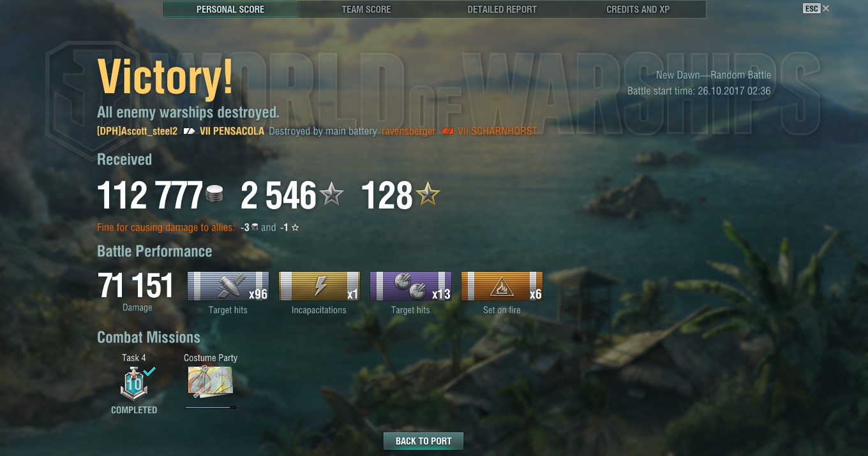Click the silver credits coin icon
Image resolution: width=868 pixels, height=456 pixels.
[x=215, y=195]
